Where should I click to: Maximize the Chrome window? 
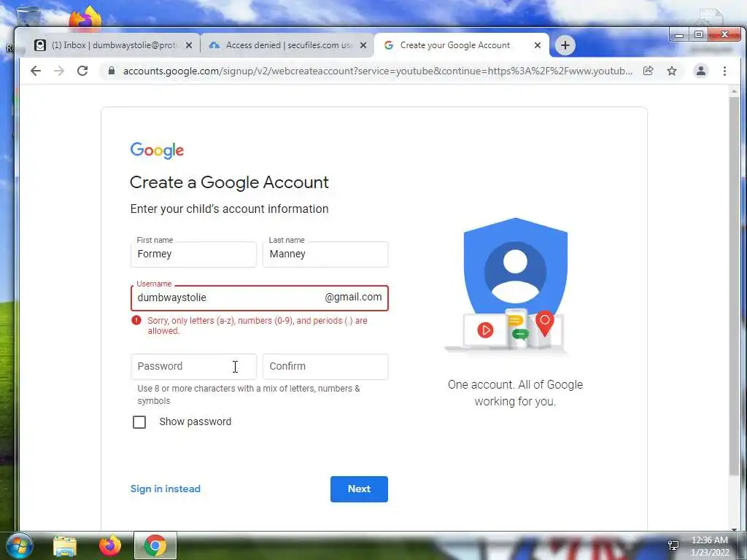click(698, 35)
